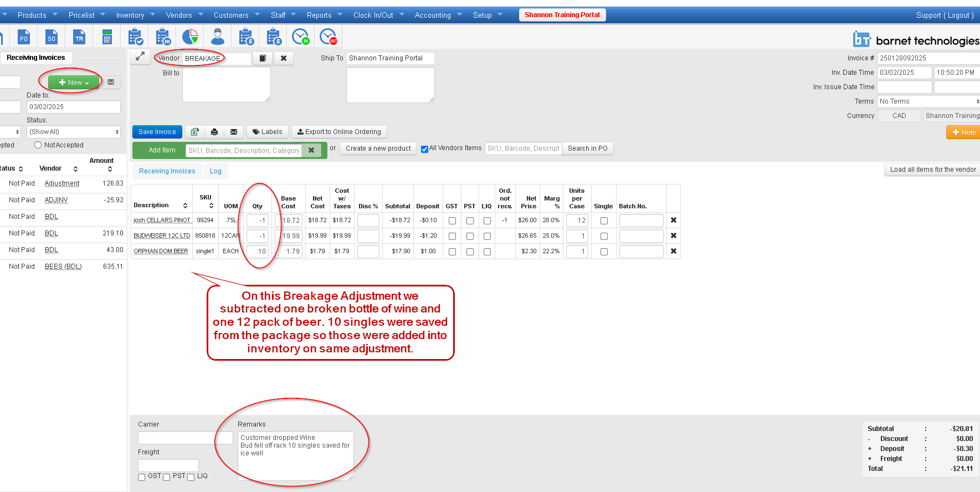This screenshot has height=492, width=980.
Task: Click Search in PO button
Action: point(588,148)
